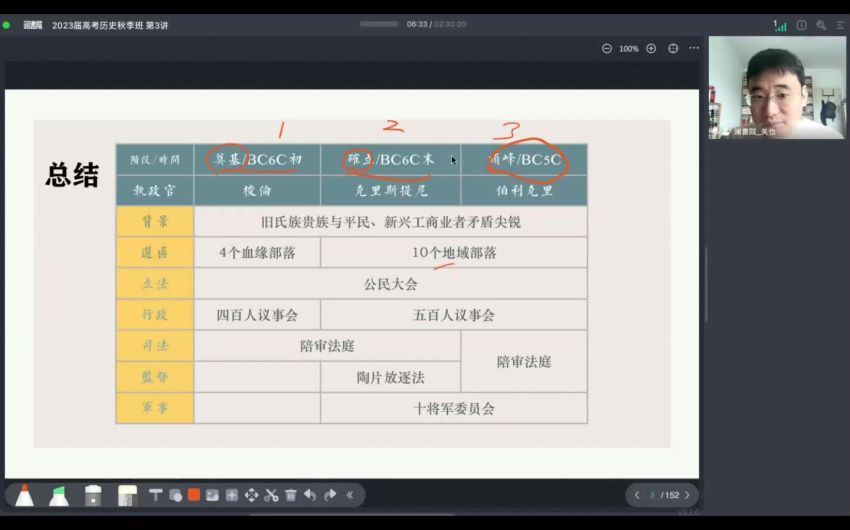Click the 奠基/BC6C初 header cell
This screenshot has height=530, width=850.
coord(257,160)
